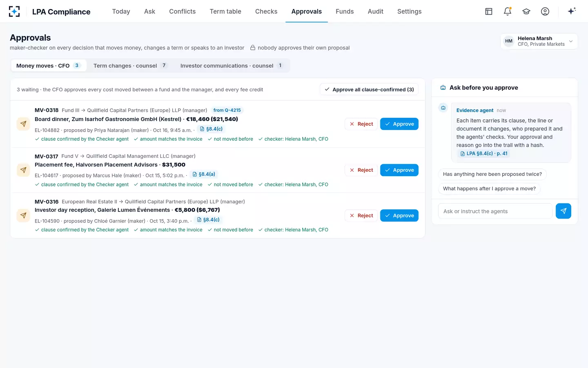This screenshot has height=368, width=588.
Task: Switch to Investor communications · counsel tab
Action: 232,65
